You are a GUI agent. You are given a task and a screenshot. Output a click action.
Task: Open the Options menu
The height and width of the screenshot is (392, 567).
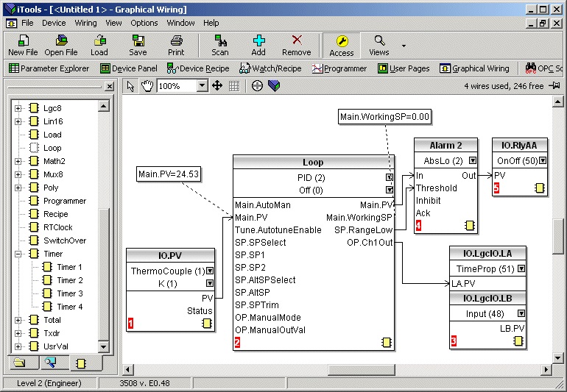tap(144, 23)
